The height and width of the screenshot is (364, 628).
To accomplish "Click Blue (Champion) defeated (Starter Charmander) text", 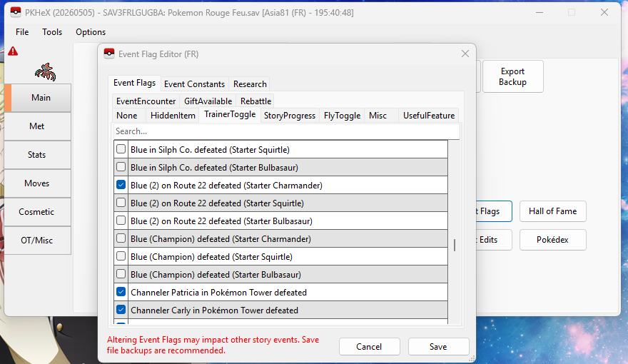I will 221,238.
